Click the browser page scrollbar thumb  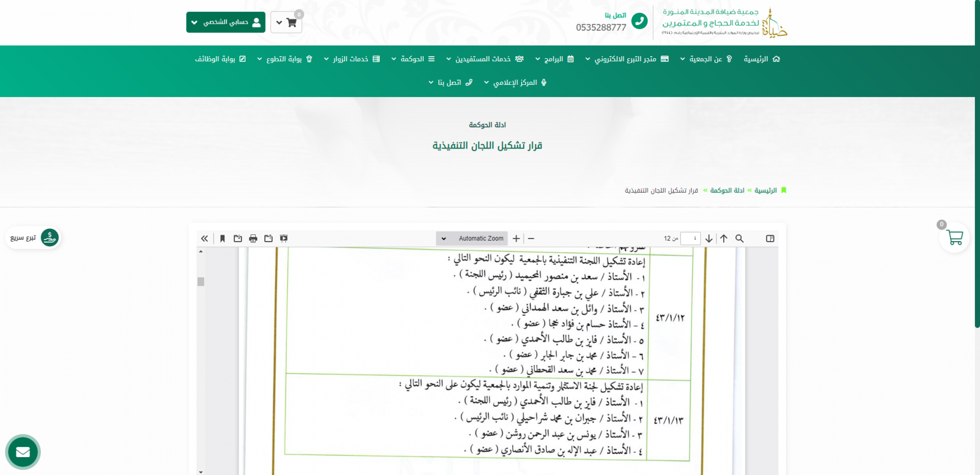coord(977,164)
